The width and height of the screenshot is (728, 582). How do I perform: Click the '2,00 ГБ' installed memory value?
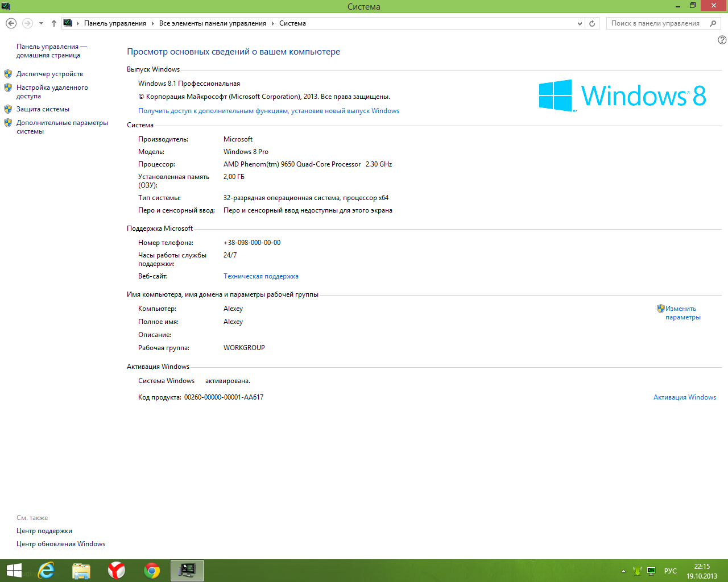coord(234,177)
